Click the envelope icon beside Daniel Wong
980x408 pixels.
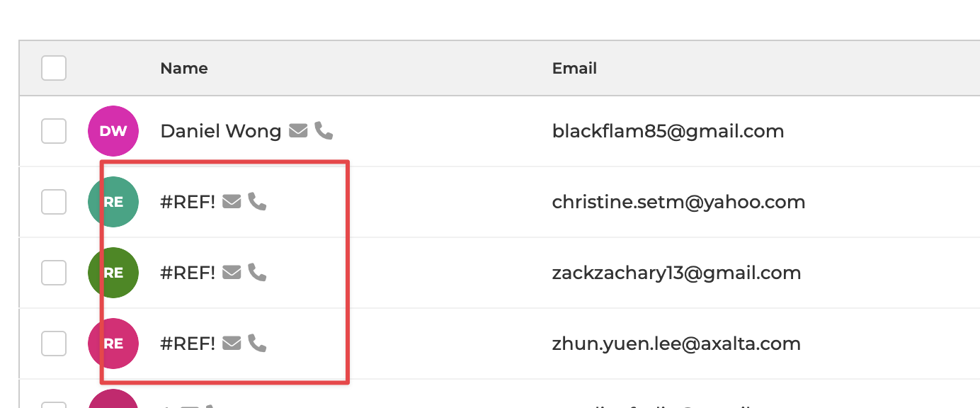[298, 131]
